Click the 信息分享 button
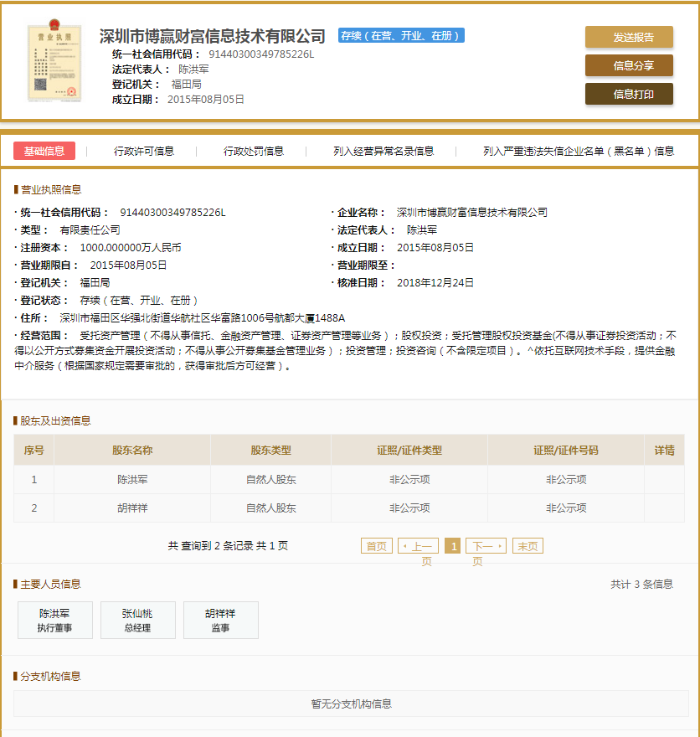Viewport: 700px width, 737px height. (628, 65)
